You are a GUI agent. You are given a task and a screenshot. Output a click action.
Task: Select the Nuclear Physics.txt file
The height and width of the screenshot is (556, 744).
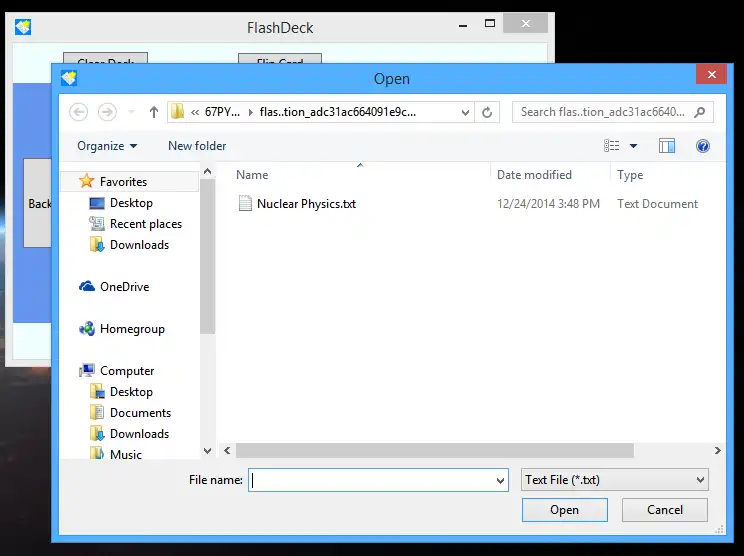click(x=306, y=204)
